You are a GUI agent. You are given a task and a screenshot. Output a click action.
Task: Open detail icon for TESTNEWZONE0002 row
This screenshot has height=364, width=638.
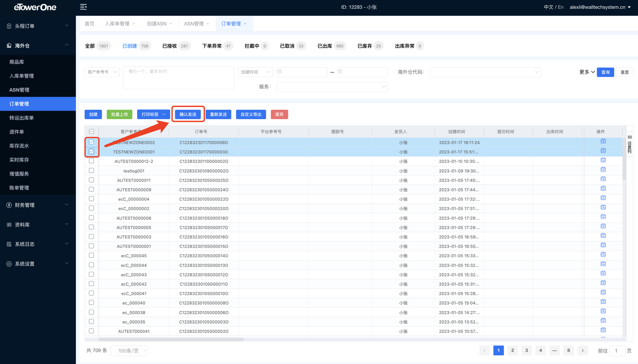[603, 141]
